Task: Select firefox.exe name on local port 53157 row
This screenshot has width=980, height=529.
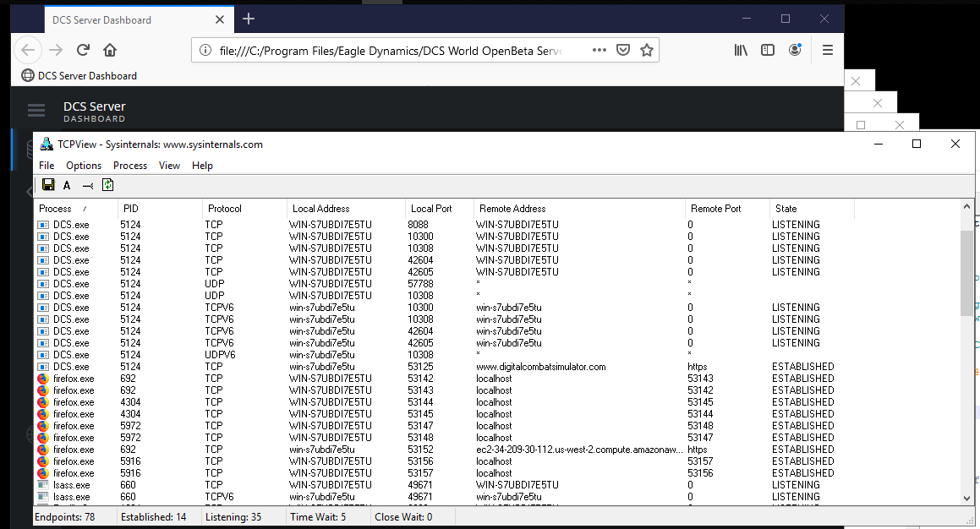Action: pos(74,473)
